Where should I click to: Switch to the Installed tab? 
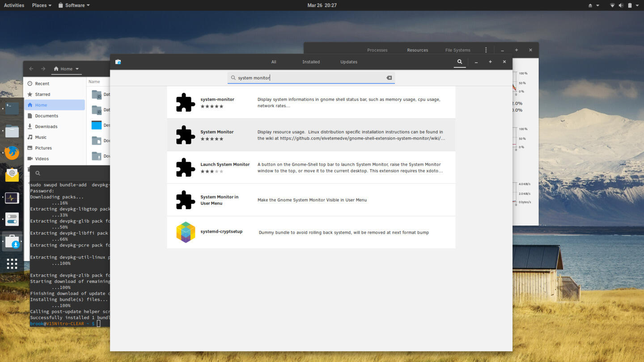coord(311,62)
